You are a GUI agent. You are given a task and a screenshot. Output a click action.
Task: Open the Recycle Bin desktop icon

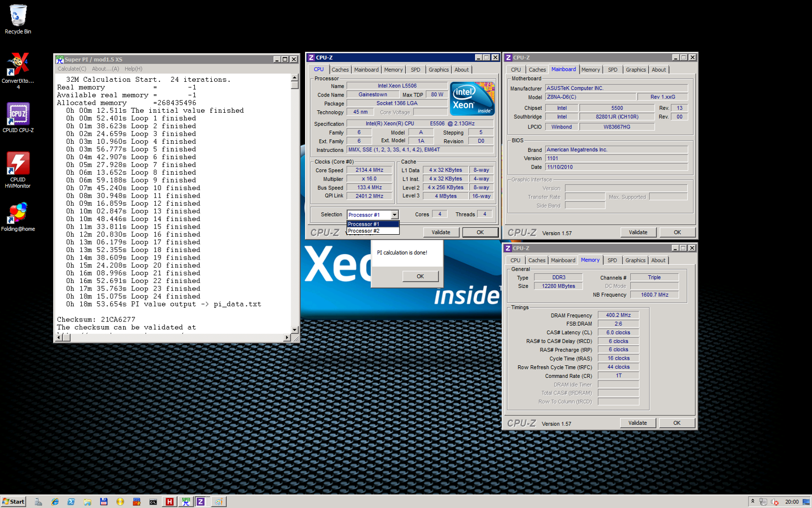[x=18, y=19]
